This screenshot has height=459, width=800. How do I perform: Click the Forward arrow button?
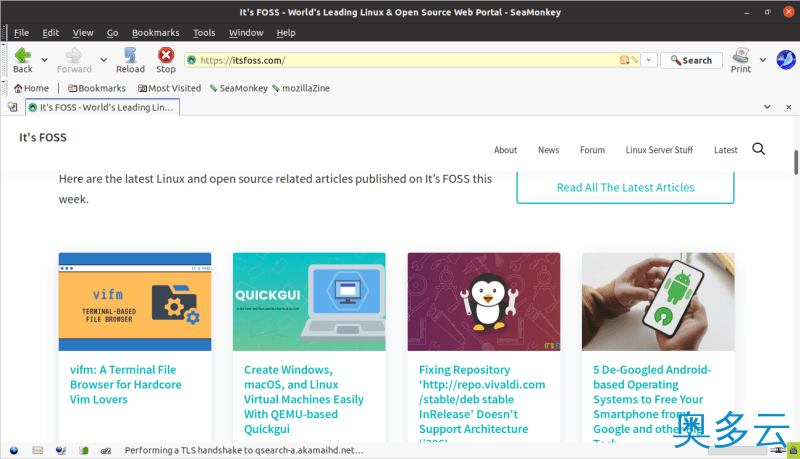(74, 60)
